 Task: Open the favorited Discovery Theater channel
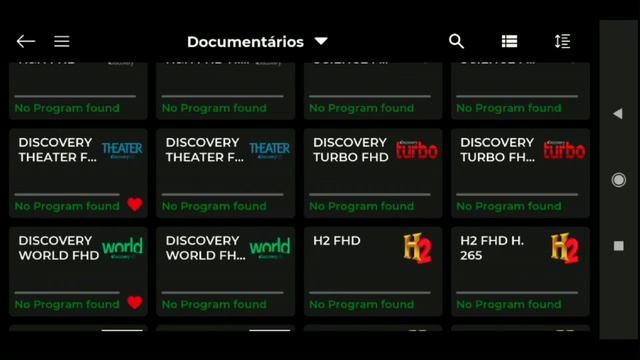tap(78, 173)
